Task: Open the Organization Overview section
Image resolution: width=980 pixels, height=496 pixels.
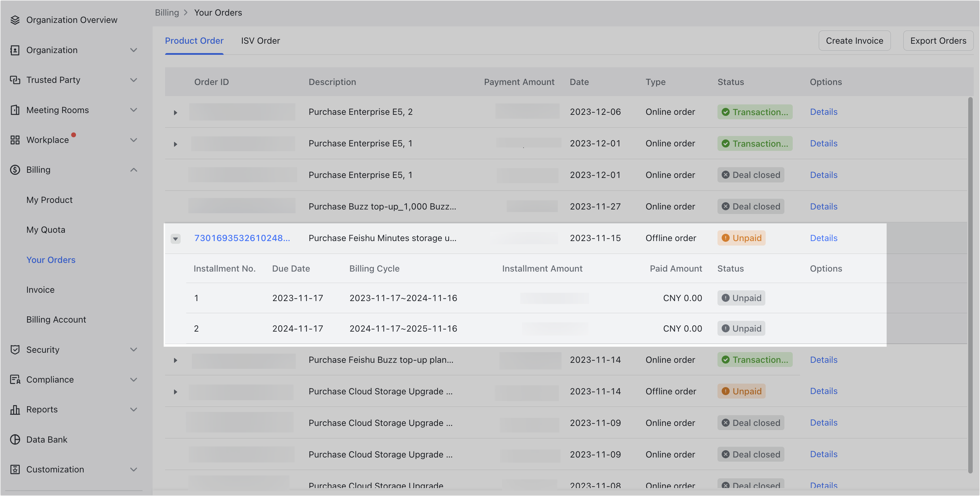Action: 15,20
